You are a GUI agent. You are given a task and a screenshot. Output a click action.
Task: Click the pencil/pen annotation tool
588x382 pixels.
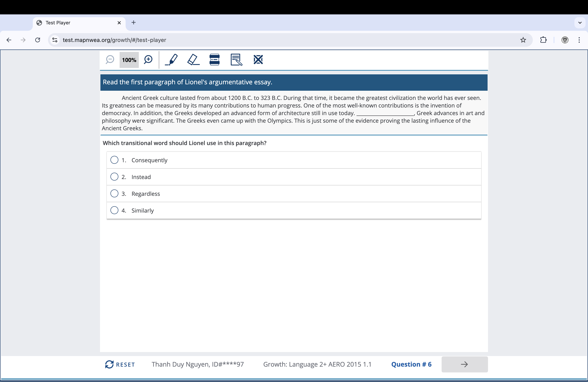[171, 60]
